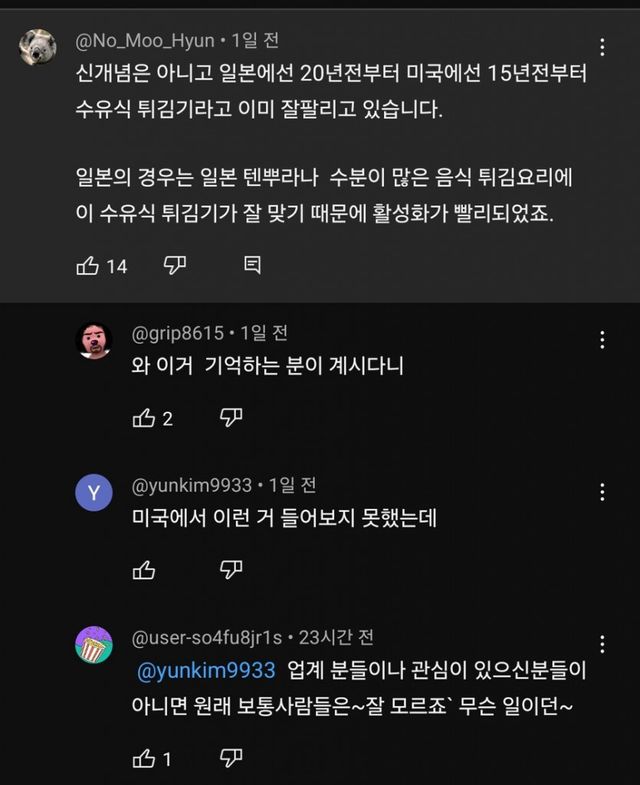Like the comment by @No_Moo_Hyun
The height and width of the screenshot is (785, 640).
pos(86,265)
